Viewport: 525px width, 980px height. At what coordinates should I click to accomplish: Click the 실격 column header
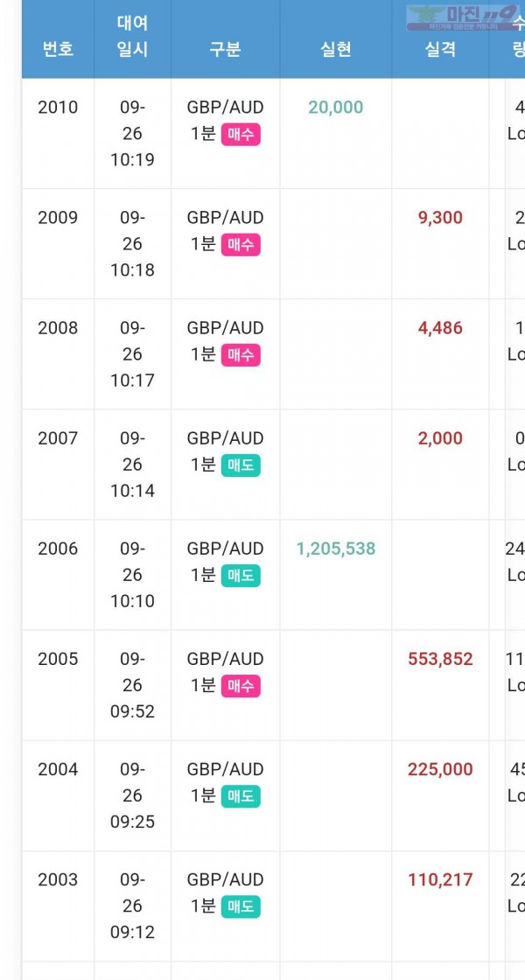pos(440,49)
